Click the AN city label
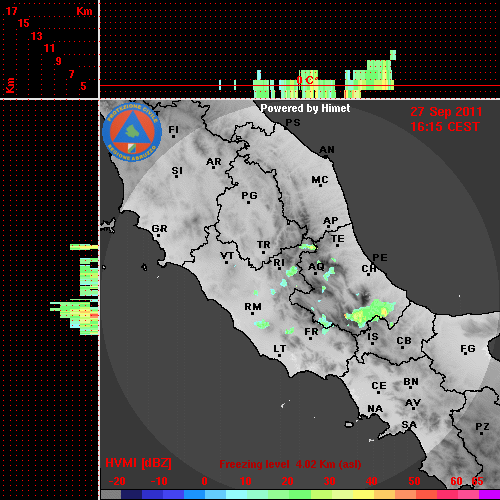 coord(327,150)
